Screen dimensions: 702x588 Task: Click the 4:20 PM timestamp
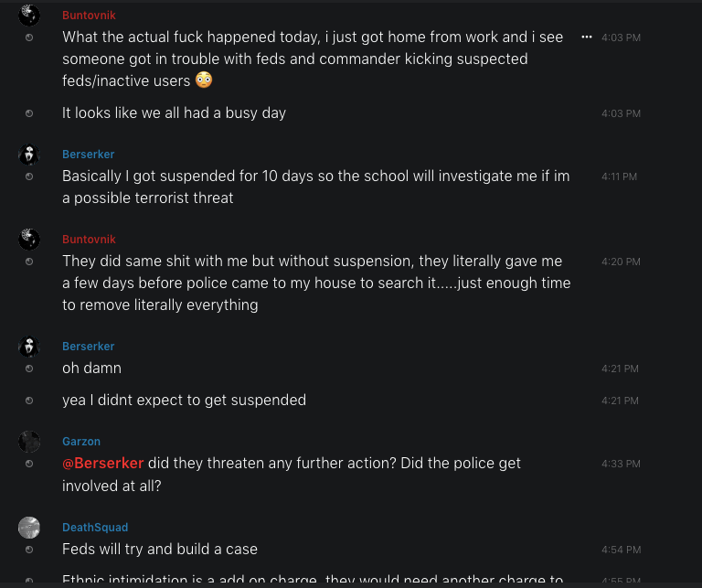[x=621, y=262]
